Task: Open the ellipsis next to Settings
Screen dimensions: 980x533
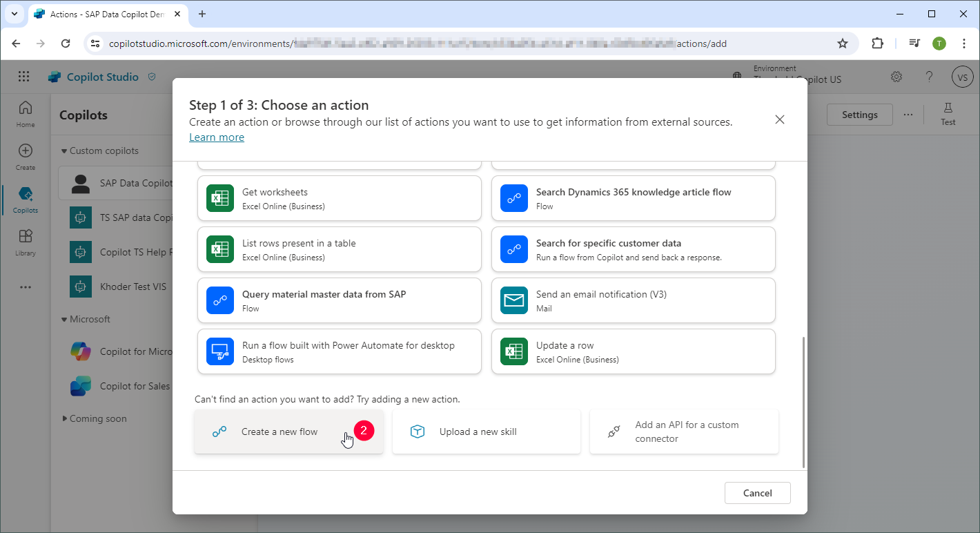Action: 908,115
